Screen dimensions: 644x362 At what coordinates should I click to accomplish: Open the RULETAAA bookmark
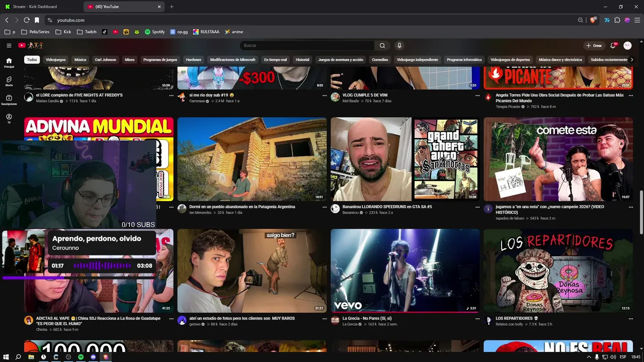(x=206, y=32)
